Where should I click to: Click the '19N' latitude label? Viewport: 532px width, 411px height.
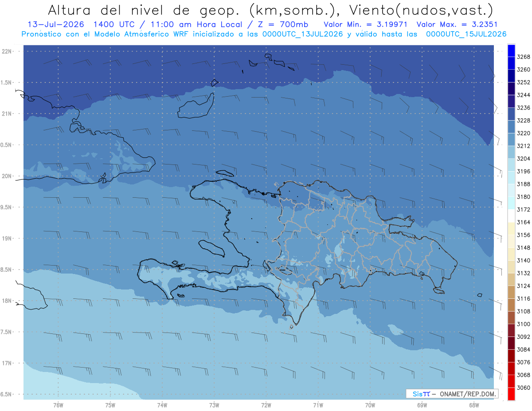tap(7, 239)
